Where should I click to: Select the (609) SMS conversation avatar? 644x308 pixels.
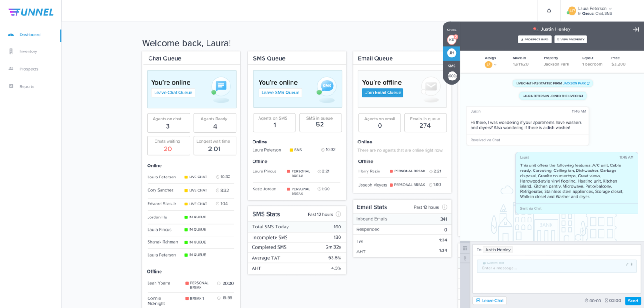(452, 75)
